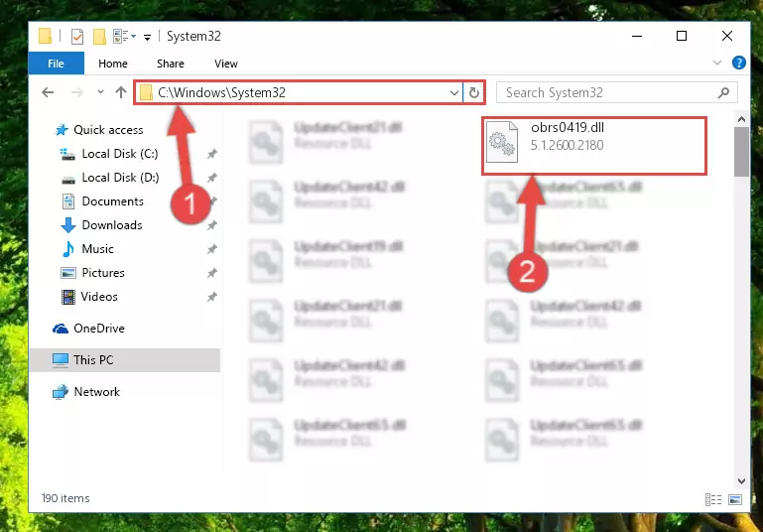Go up one folder level
The image size is (763, 532).
(x=121, y=92)
